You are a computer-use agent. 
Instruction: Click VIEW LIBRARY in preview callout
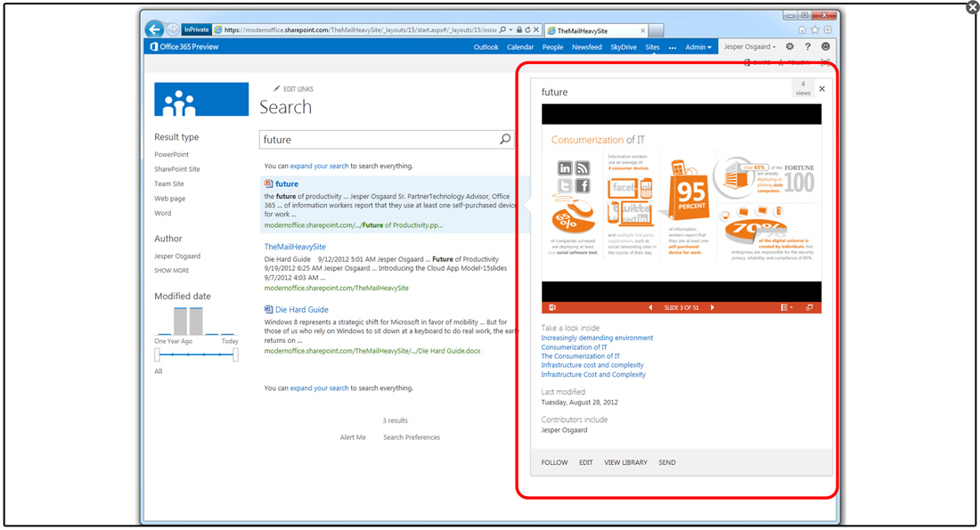[625, 462]
